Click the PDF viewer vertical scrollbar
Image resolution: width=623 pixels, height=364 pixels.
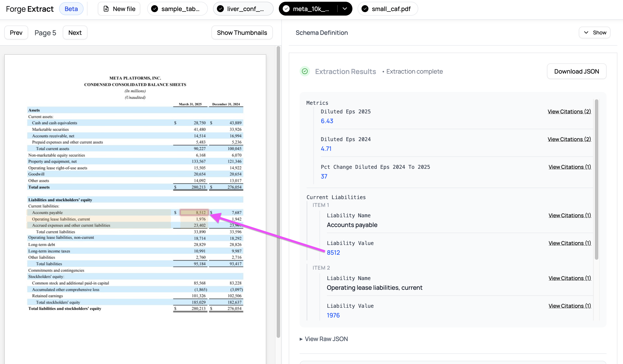[278, 192]
